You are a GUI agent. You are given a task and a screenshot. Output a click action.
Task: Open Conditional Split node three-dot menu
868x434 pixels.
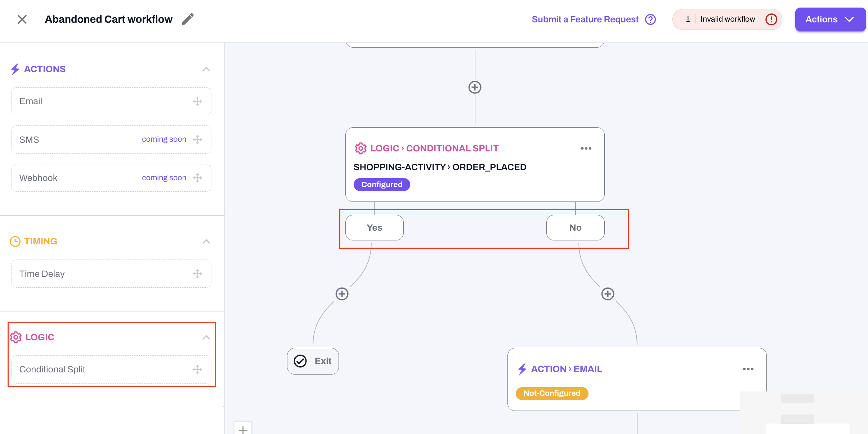point(586,149)
